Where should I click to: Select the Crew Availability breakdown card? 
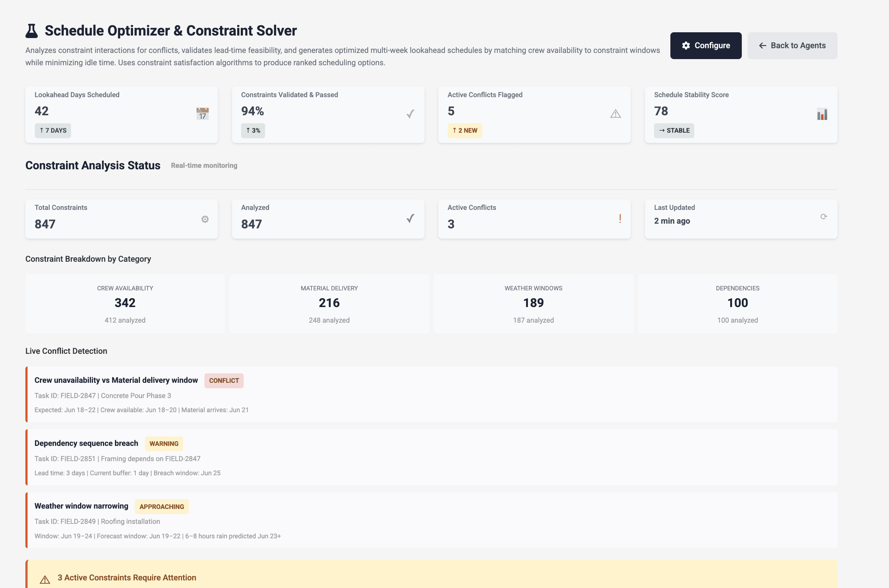coord(124,303)
